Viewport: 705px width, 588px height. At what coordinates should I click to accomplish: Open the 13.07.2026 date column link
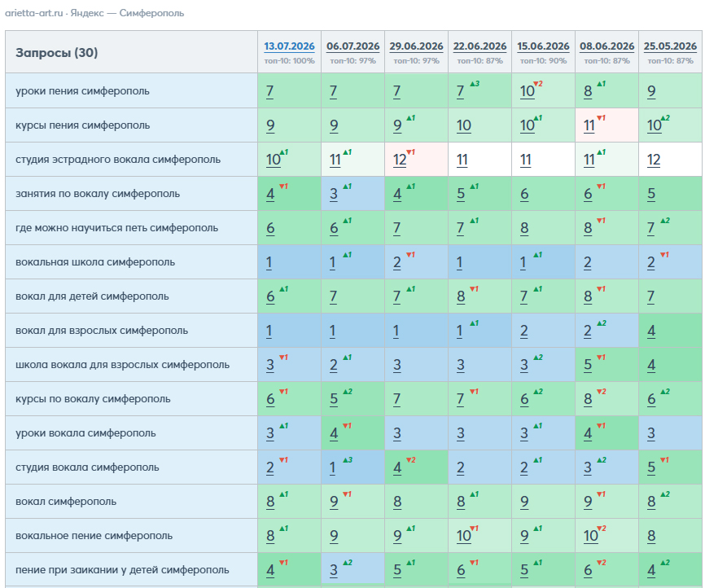pyautogui.click(x=289, y=46)
